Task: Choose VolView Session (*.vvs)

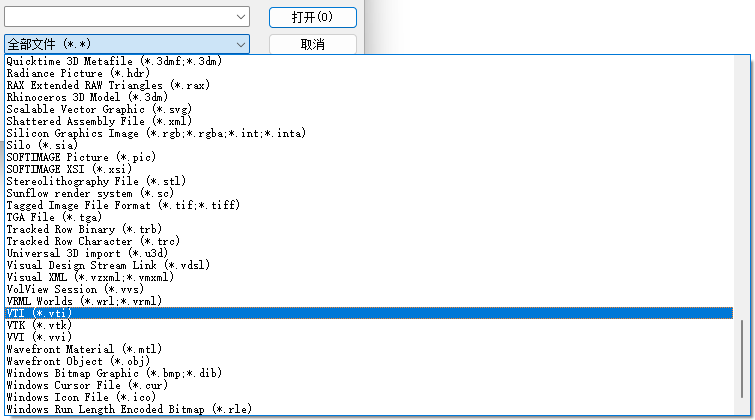Action: tap(369, 289)
